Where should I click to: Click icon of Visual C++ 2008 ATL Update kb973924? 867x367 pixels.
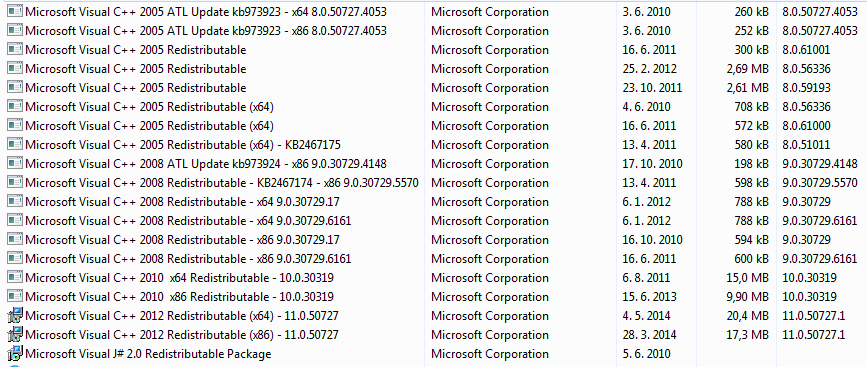[15, 164]
